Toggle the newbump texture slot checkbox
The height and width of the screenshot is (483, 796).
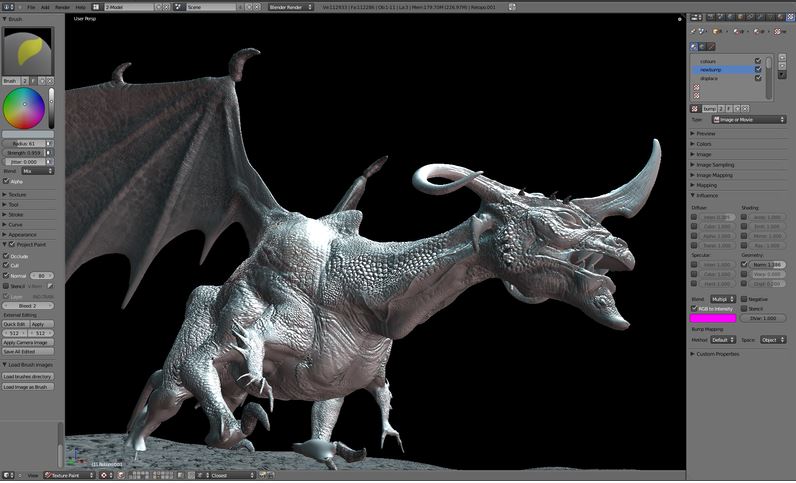click(758, 69)
